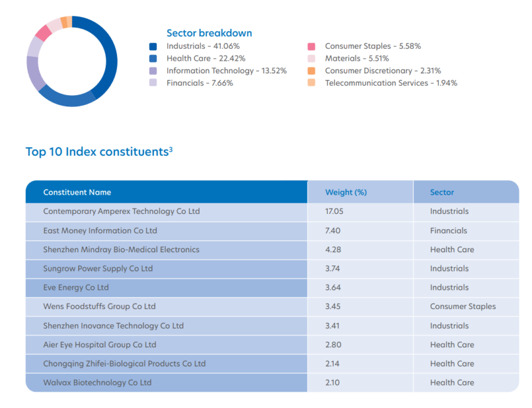
Task: Click the 'Consumer Staples - 5.58%' legend label
Action: 373,46
